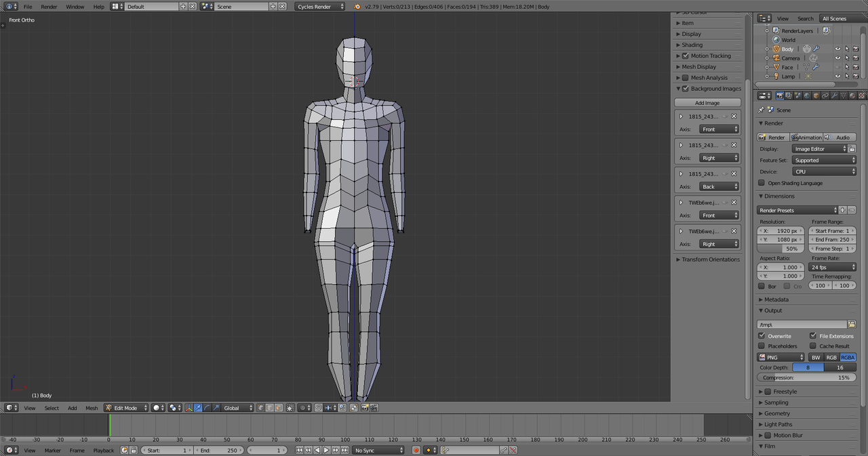Click the Add Image button
The height and width of the screenshot is (456, 868).
click(x=707, y=103)
